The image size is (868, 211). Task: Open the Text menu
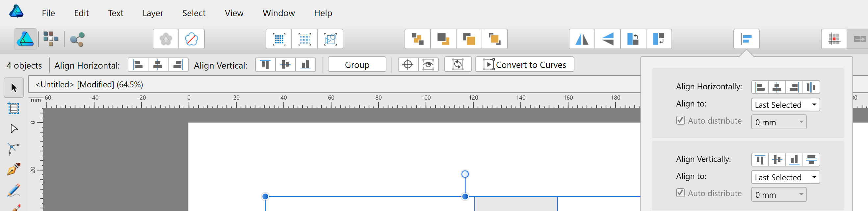(115, 13)
